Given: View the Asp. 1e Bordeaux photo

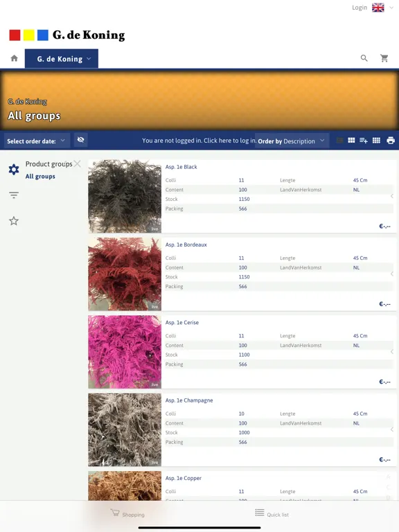Looking at the screenshot, I should [x=125, y=274].
